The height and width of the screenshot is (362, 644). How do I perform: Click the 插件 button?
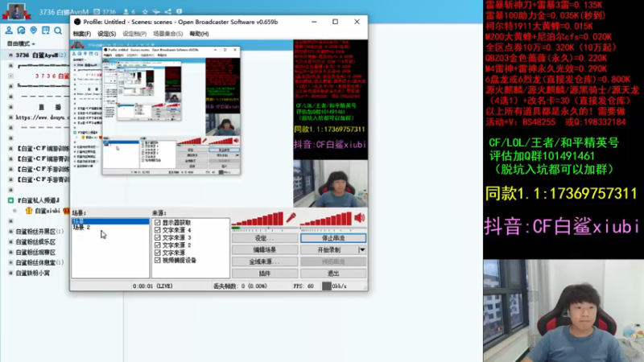pos(265,274)
